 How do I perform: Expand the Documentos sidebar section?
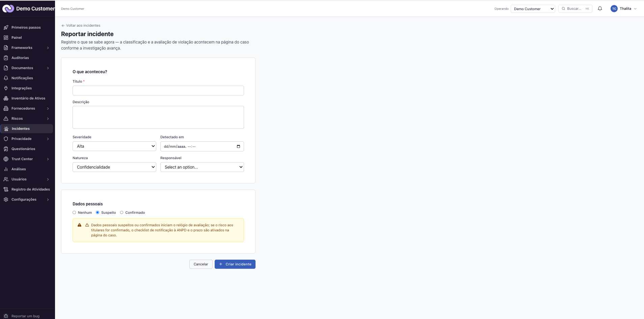coord(48,68)
